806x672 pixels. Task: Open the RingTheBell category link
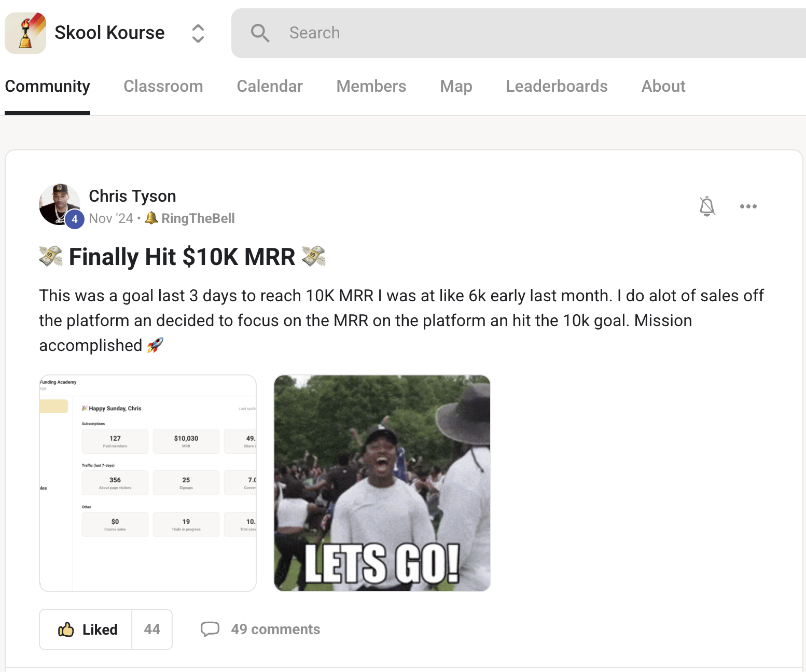(x=190, y=218)
